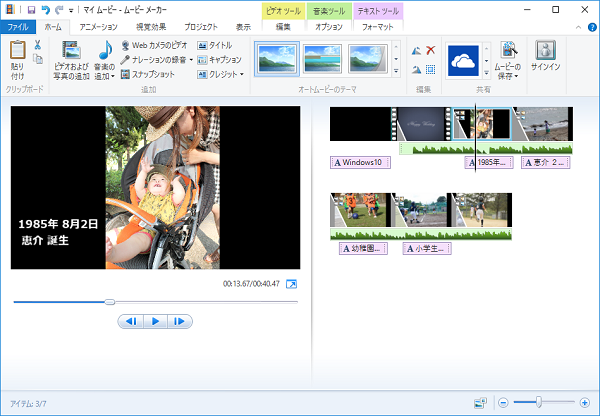
Task: Switch to the Animations tab
Action: coord(98,27)
